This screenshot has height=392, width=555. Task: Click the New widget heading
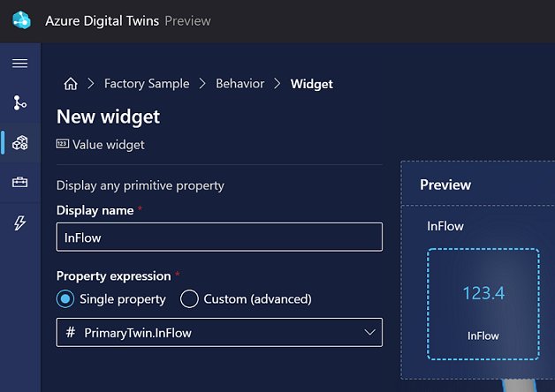[108, 117]
